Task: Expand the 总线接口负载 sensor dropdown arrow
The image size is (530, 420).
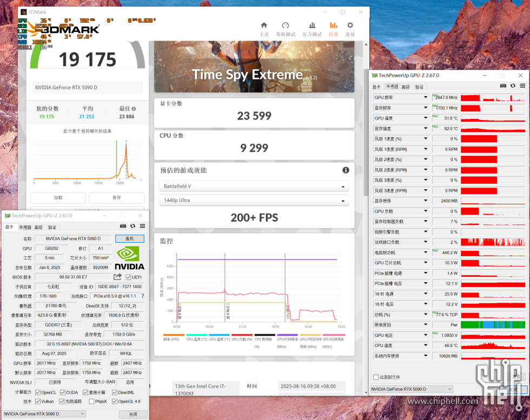Action: pyautogui.click(x=426, y=242)
